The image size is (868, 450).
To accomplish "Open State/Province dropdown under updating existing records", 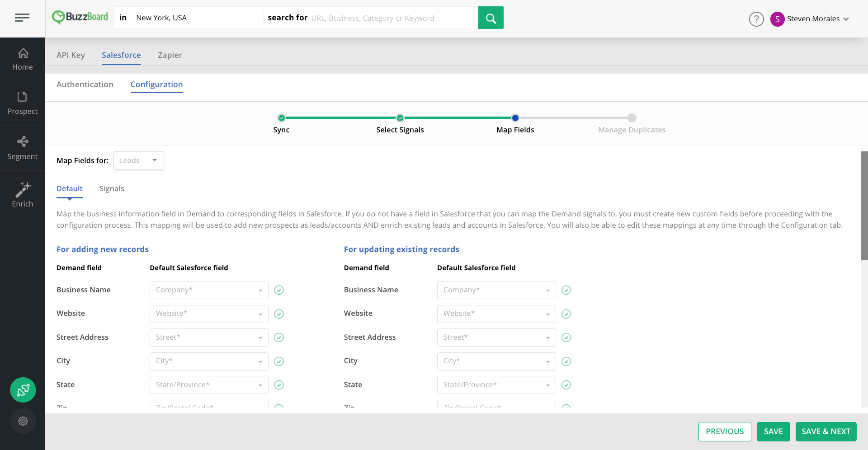I will click(x=496, y=385).
